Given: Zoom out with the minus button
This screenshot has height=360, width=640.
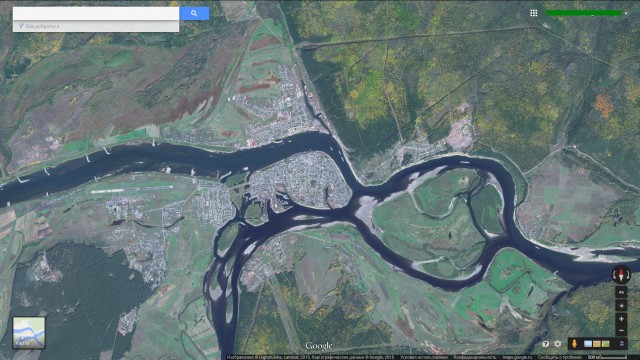Looking at the screenshot, I should (621, 330).
